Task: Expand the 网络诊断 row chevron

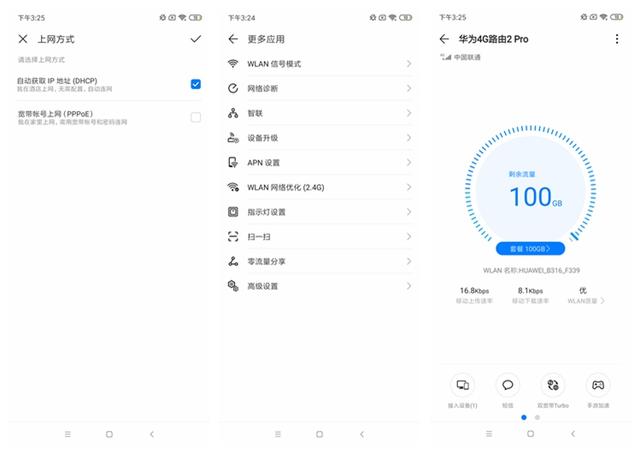Action: [409, 88]
